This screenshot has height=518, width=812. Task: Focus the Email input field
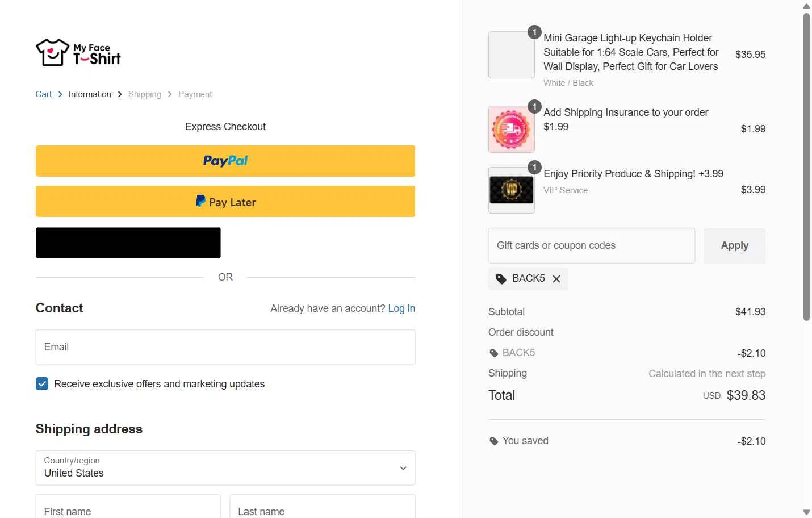pos(225,347)
